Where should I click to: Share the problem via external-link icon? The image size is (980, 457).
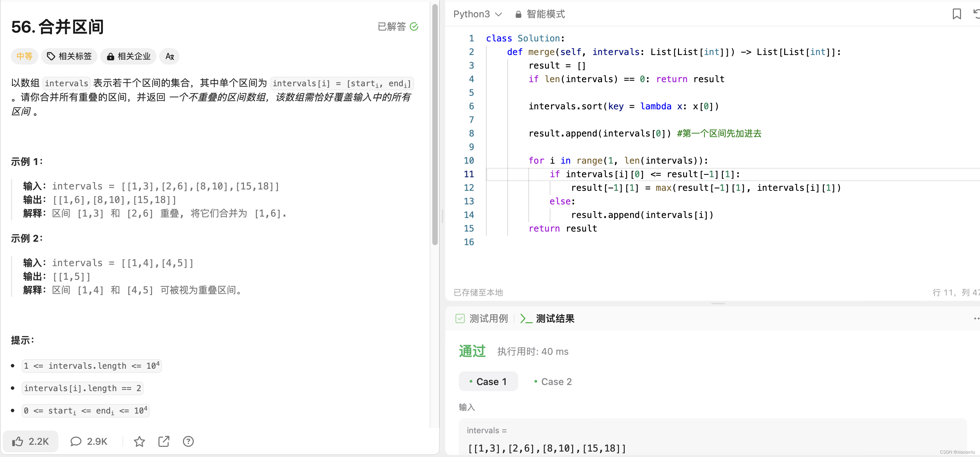point(164,441)
